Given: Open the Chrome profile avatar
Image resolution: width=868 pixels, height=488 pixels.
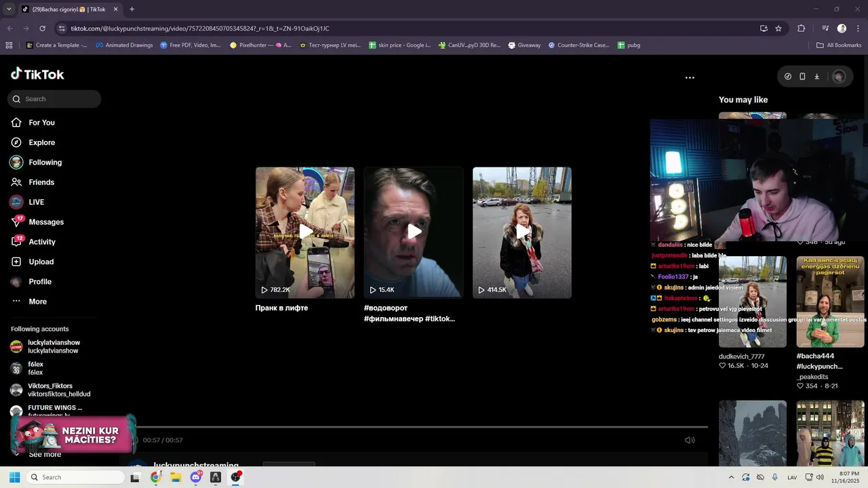Looking at the screenshot, I should 842,28.
